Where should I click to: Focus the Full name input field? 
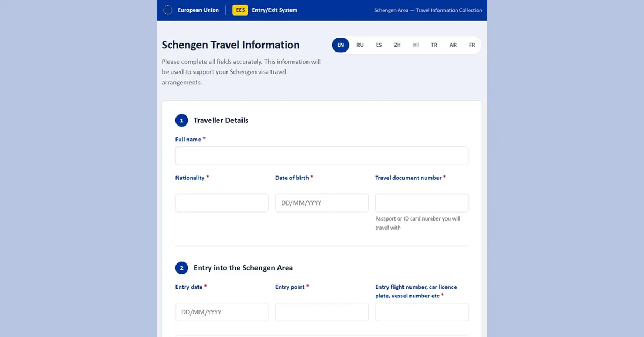point(322,156)
